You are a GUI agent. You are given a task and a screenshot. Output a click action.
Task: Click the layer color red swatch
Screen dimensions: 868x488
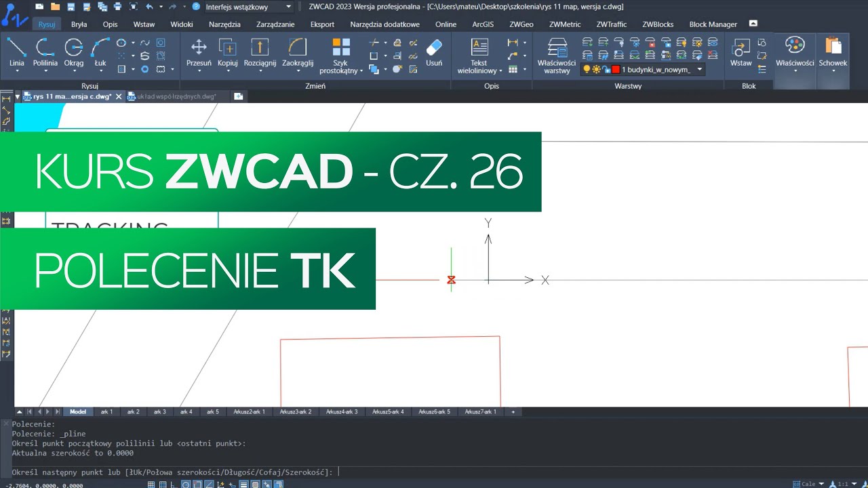(615, 69)
